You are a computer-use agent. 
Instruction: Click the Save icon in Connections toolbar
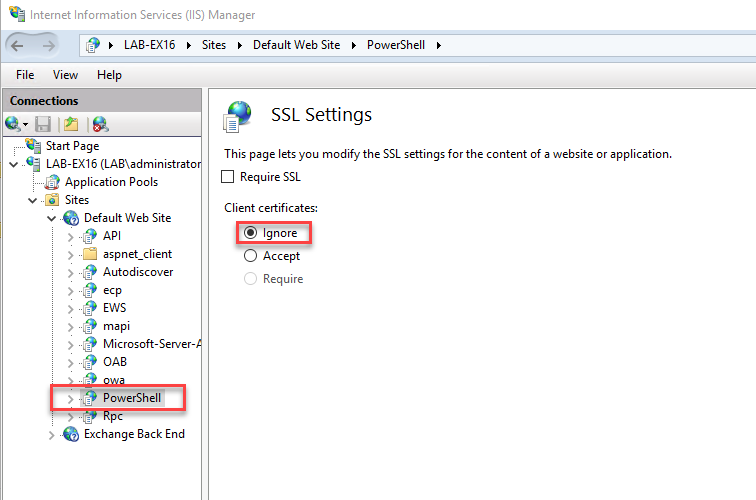click(43, 124)
